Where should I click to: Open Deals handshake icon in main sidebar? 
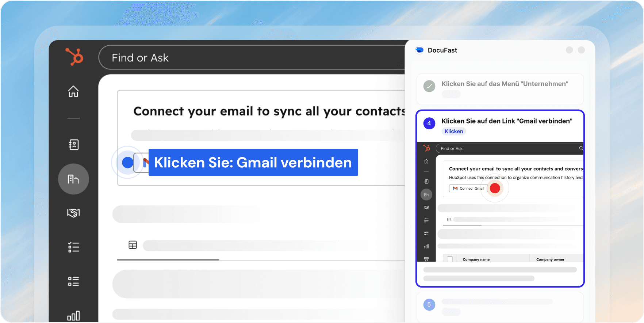pyautogui.click(x=73, y=213)
